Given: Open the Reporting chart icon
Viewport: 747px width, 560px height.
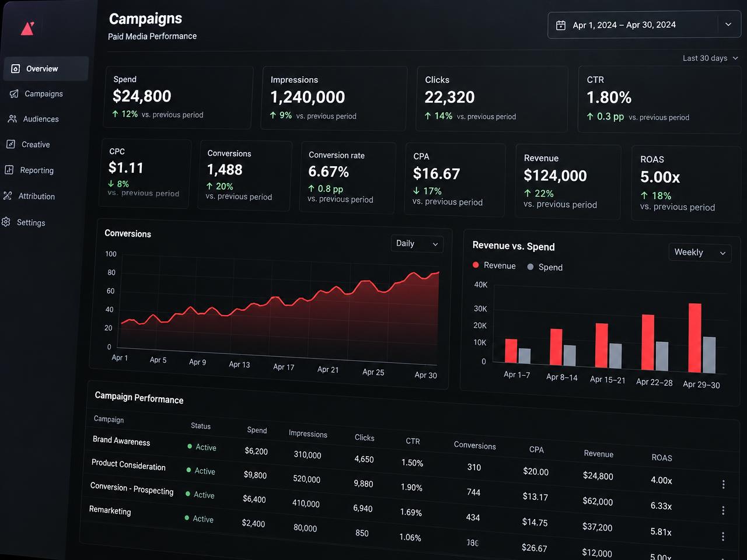Looking at the screenshot, I should click(x=9, y=170).
